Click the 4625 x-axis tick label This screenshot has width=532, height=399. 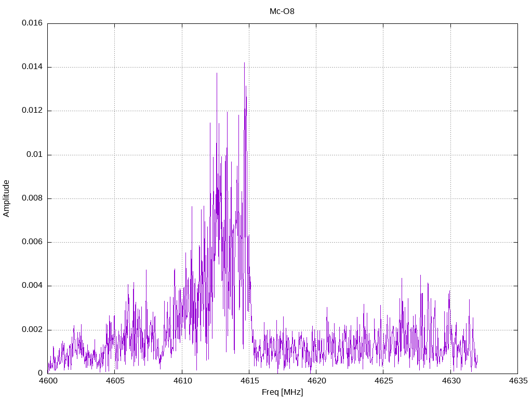[383, 381]
